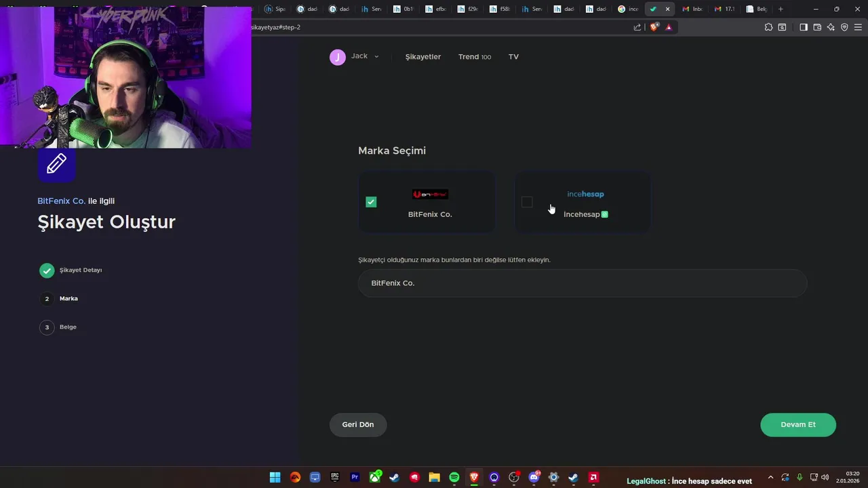Open the Xbox app in taskbar
Viewport: 868px width, 488px height.
tap(375, 477)
